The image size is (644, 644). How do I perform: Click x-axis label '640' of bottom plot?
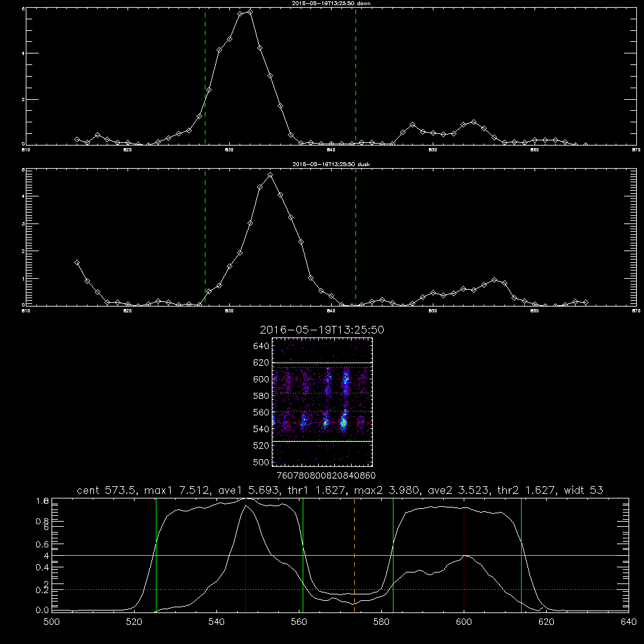tap(629, 622)
